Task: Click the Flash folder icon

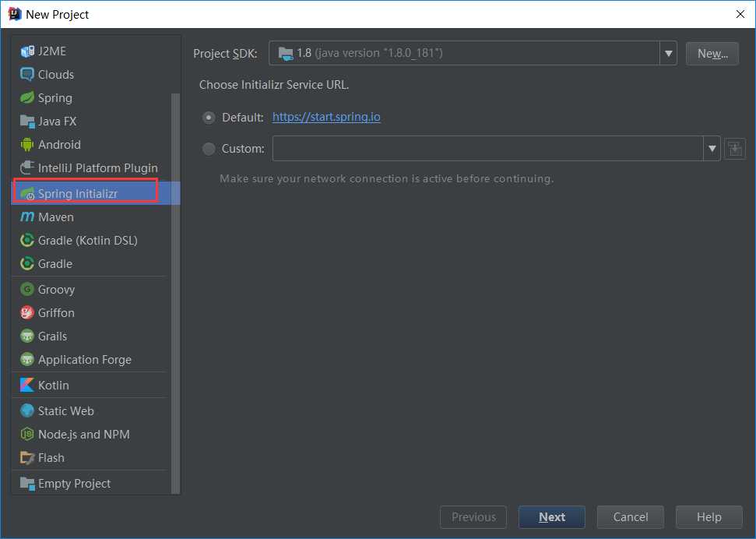Action: pyautogui.click(x=27, y=457)
